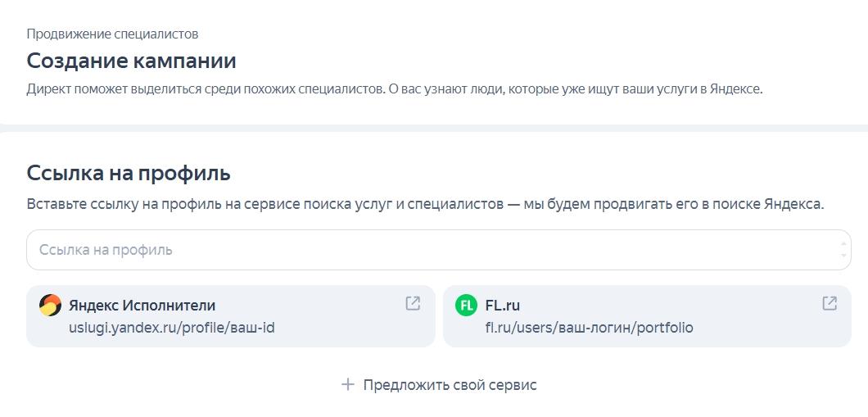Open FL.ru via external link icon
The width and height of the screenshot is (868, 417).
(830, 303)
